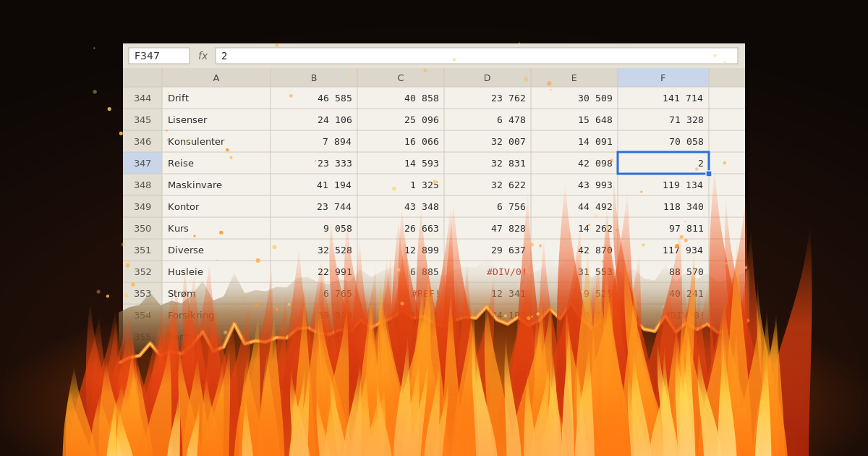Select the cell showing "32 831"
This screenshot has height=456, width=868.
pos(488,164)
